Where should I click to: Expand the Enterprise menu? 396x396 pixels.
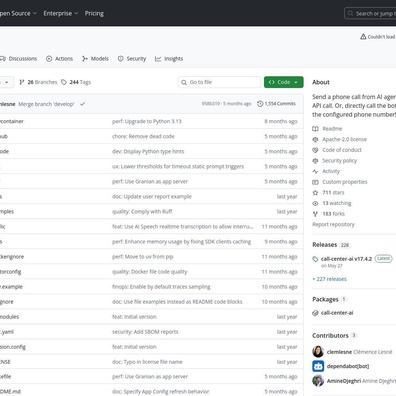tap(61, 13)
